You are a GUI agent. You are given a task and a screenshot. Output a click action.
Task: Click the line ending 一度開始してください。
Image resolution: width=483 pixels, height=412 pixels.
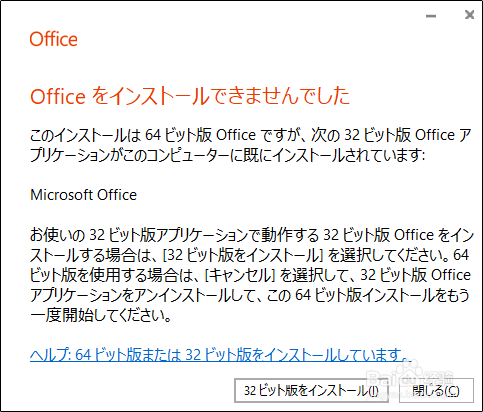tap(101, 315)
